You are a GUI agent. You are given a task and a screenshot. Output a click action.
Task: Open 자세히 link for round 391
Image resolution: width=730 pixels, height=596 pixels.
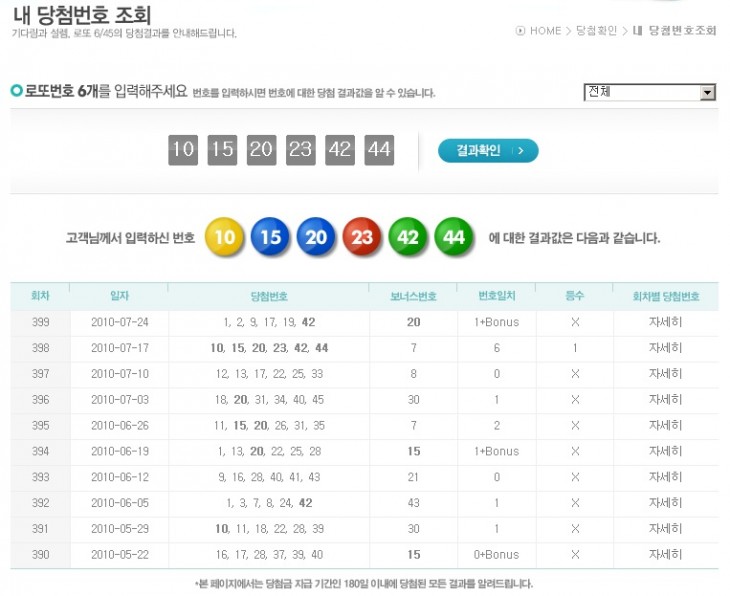[665, 528]
